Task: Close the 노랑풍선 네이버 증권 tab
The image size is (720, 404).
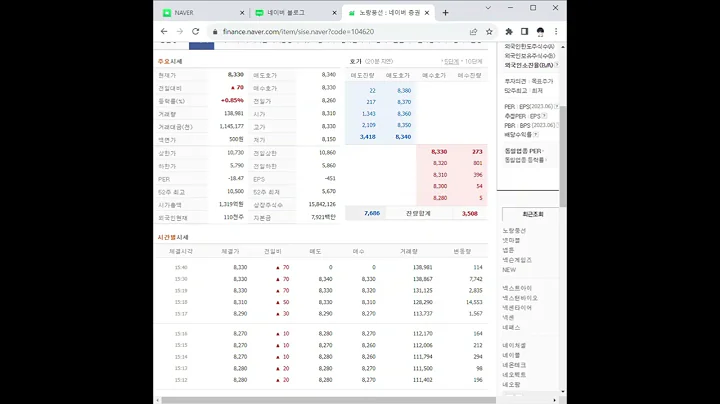Action: (427, 13)
